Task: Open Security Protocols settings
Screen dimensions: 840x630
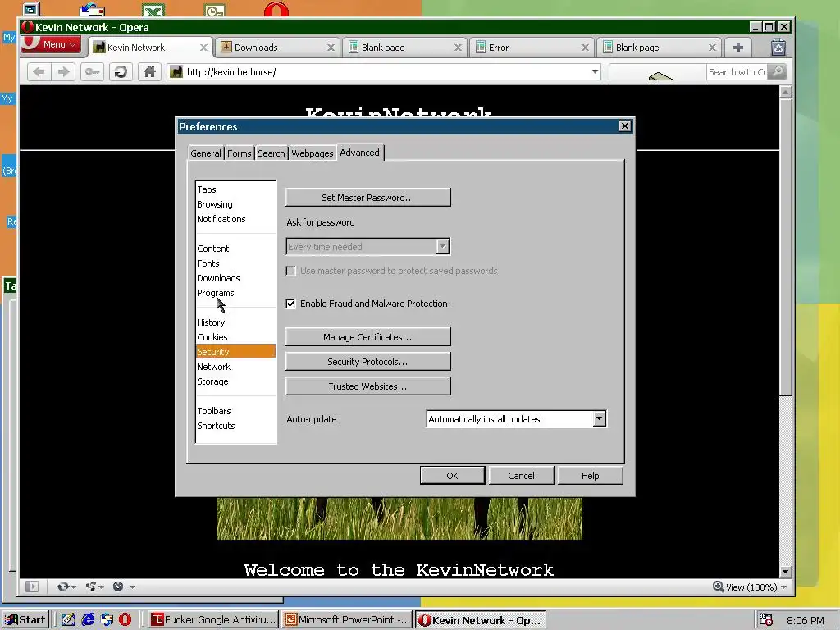Action: pyautogui.click(x=368, y=362)
